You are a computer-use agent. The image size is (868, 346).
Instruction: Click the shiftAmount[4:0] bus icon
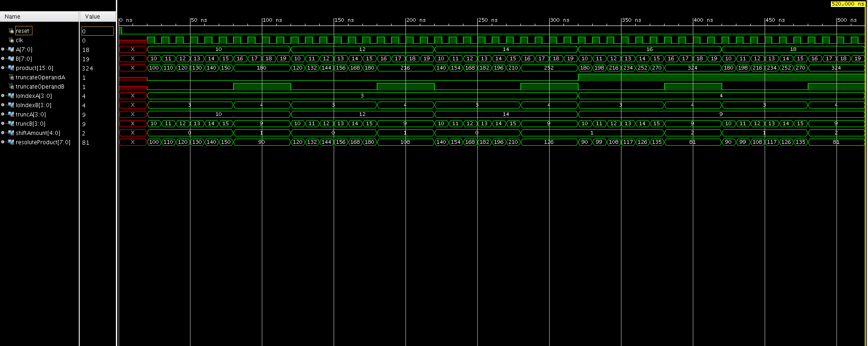[10, 133]
